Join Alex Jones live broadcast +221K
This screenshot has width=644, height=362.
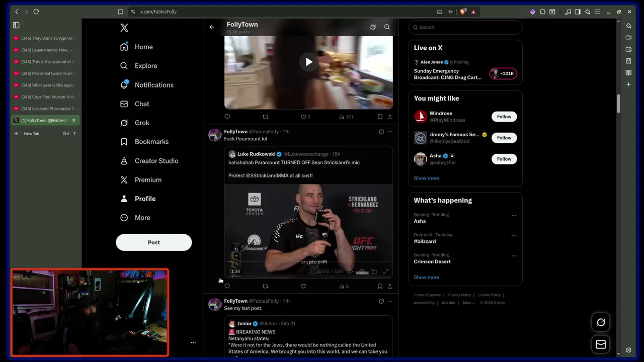point(503,73)
